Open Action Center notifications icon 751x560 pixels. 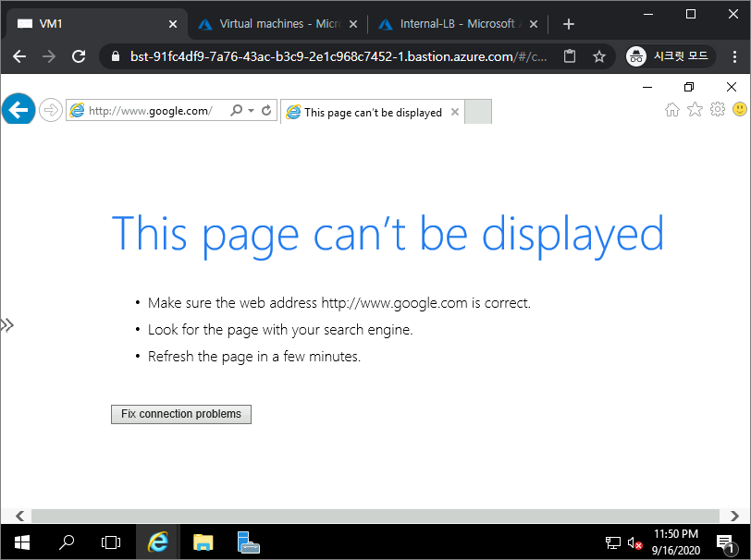726,542
